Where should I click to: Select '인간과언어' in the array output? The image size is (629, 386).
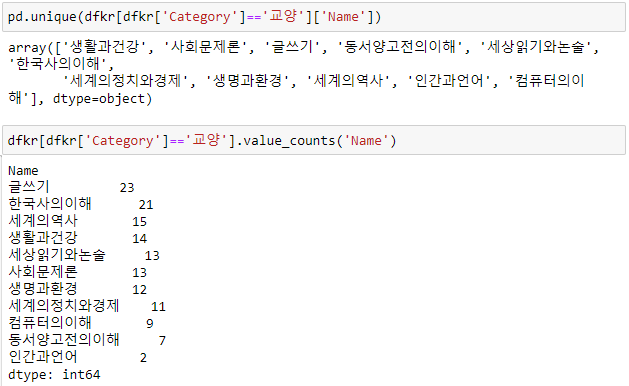click(449, 81)
